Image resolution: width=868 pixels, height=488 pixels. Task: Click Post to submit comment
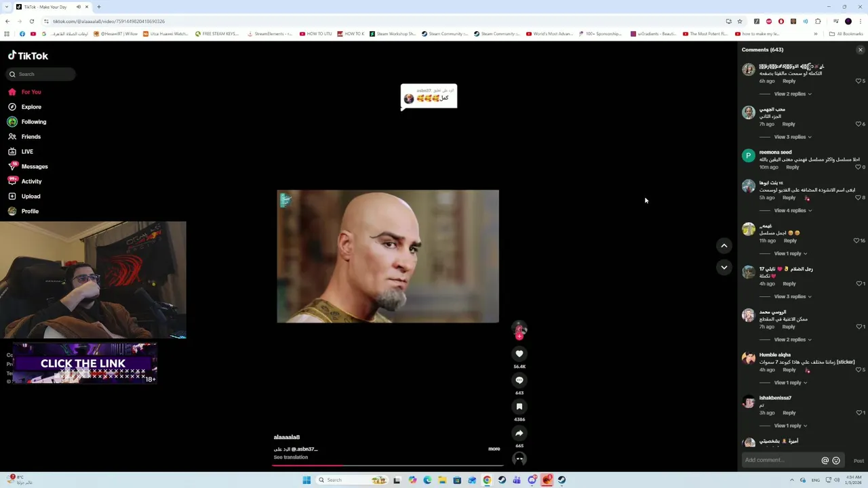(859, 461)
